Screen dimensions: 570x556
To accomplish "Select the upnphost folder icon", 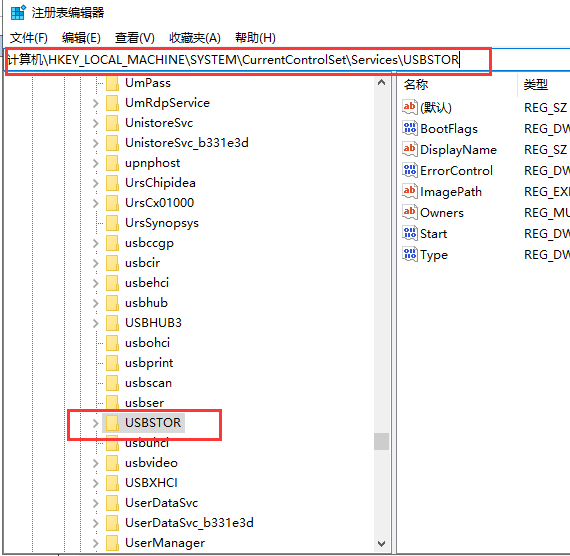I will pyautogui.click(x=112, y=163).
